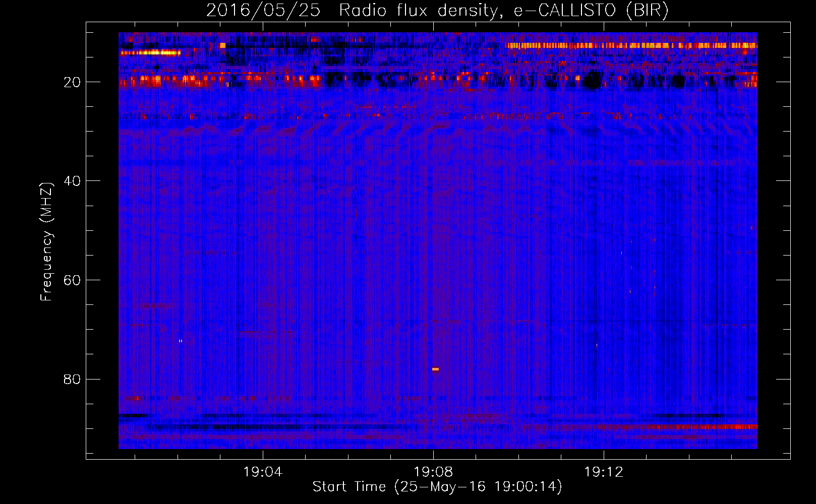Click the 'Start Time (25-May-16 19:00:14)' label

[437, 487]
